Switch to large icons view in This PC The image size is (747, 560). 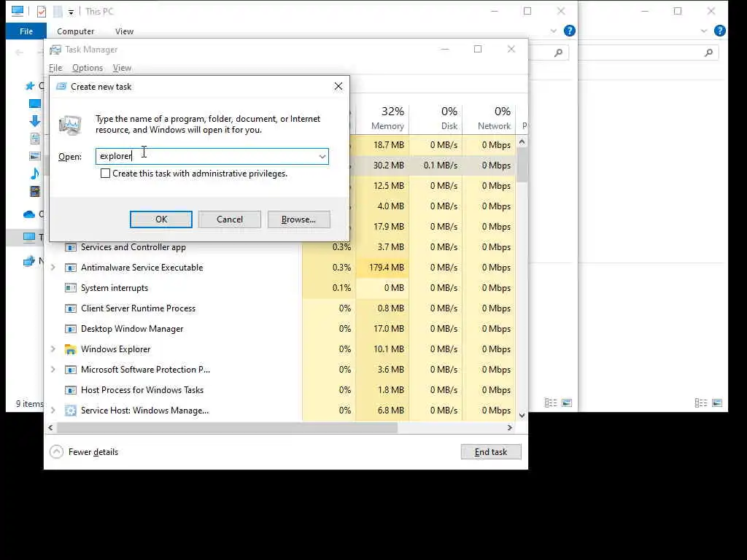(567, 402)
